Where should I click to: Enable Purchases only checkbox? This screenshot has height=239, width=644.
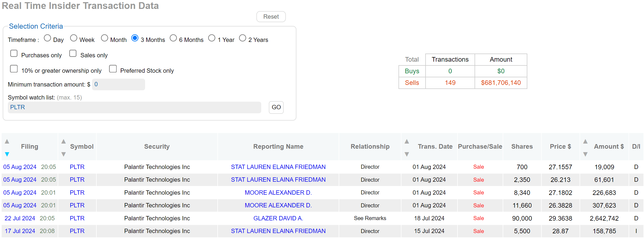click(x=14, y=54)
